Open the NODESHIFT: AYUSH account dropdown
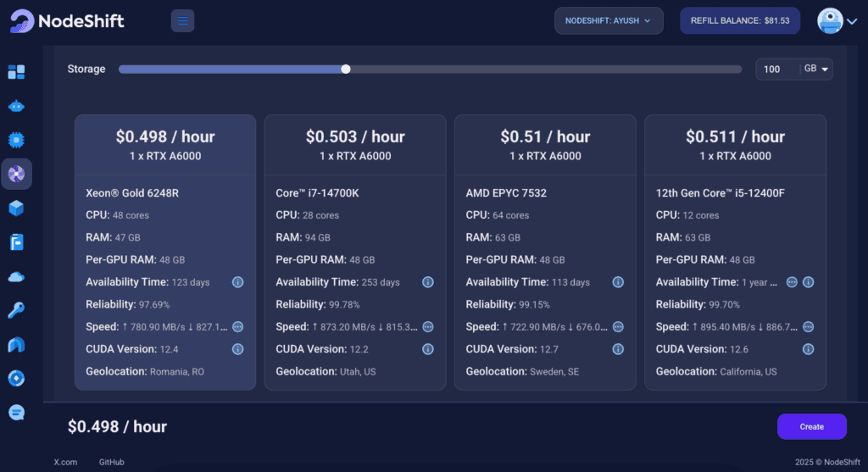 (x=609, y=20)
